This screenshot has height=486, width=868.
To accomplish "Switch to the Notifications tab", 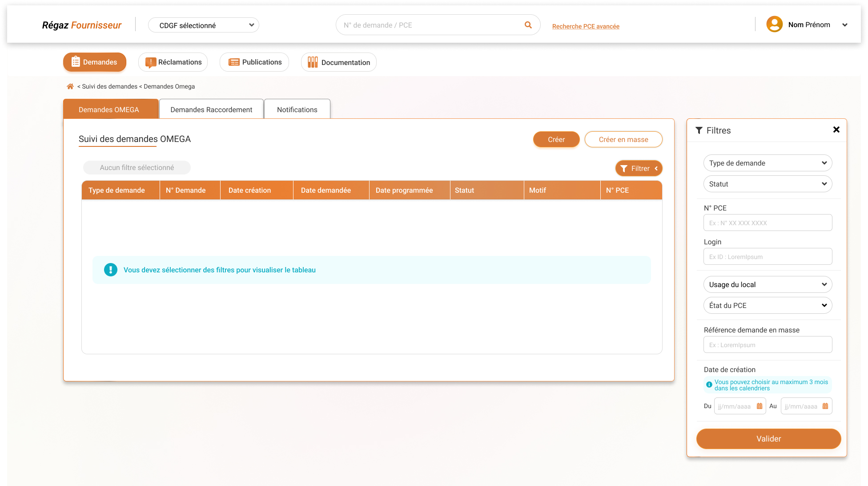I will click(297, 109).
